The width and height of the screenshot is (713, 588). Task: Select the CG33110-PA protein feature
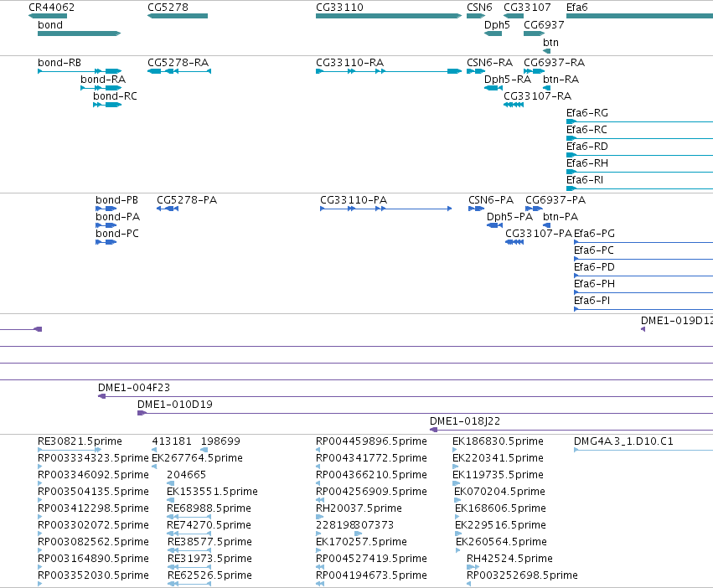[386, 209]
